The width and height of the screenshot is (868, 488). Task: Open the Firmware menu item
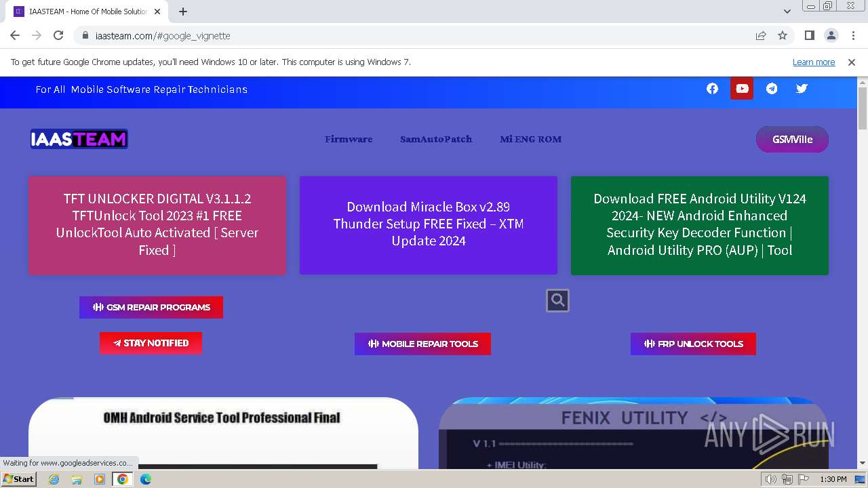pos(349,139)
